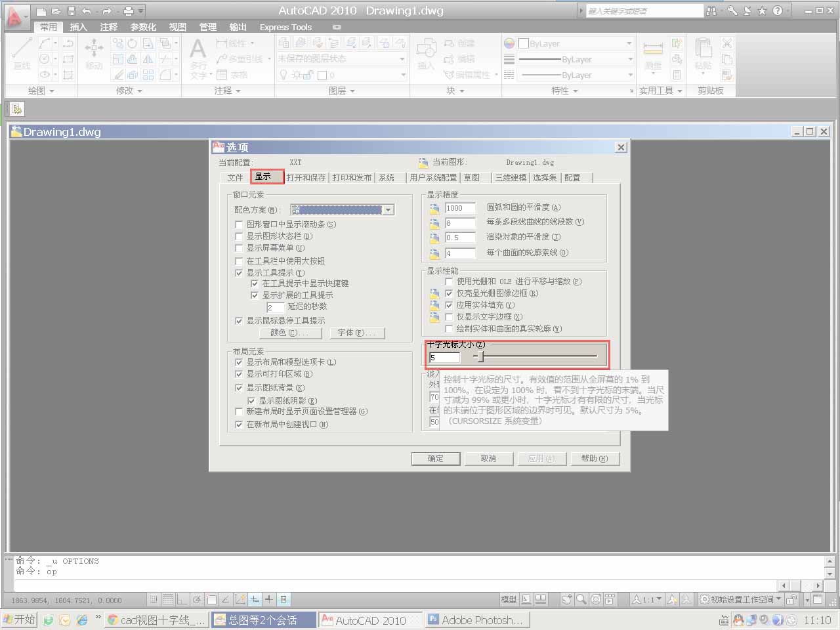Click the Cut scissors icon in clipboard panel
Screen dimensions: 840x630
click(727, 43)
